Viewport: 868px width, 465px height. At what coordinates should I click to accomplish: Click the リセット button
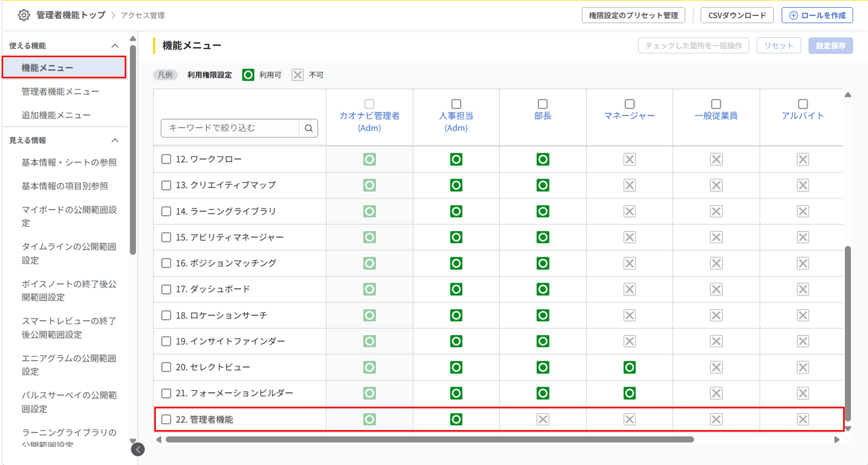pyautogui.click(x=779, y=46)
